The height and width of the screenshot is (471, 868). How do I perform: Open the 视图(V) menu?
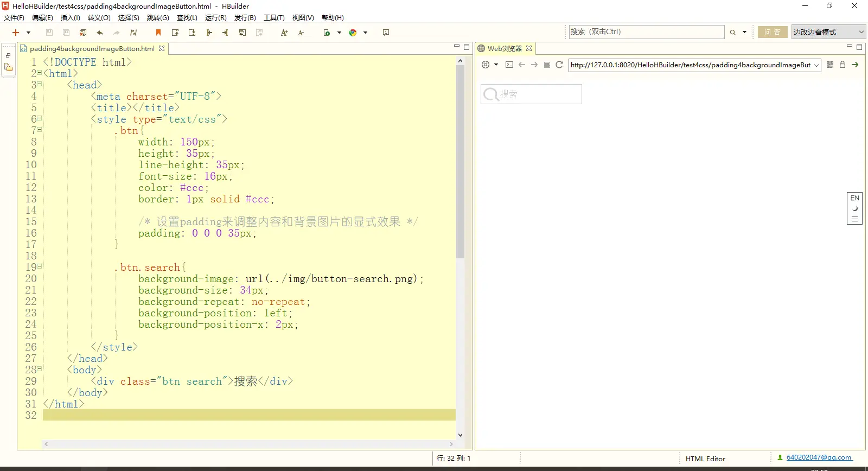(x=303, y=18)
